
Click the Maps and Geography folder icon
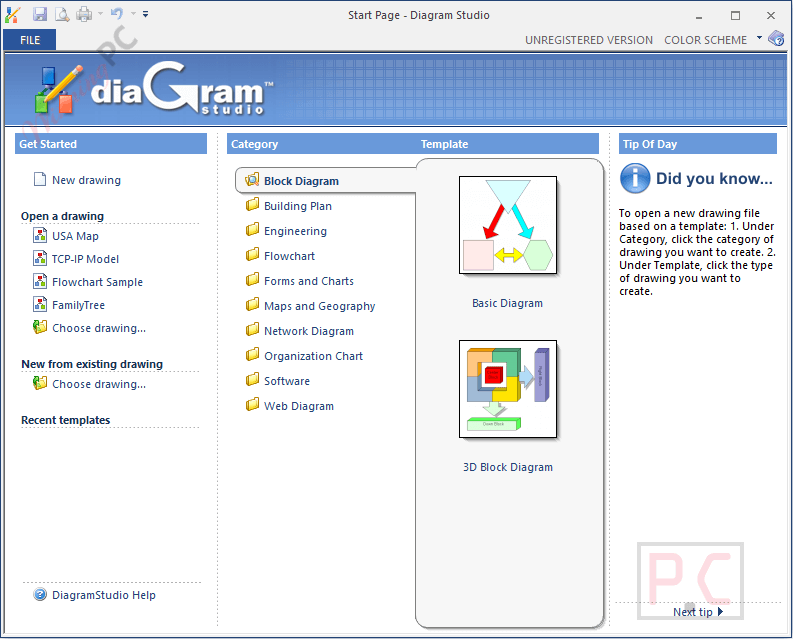(252, 305)
